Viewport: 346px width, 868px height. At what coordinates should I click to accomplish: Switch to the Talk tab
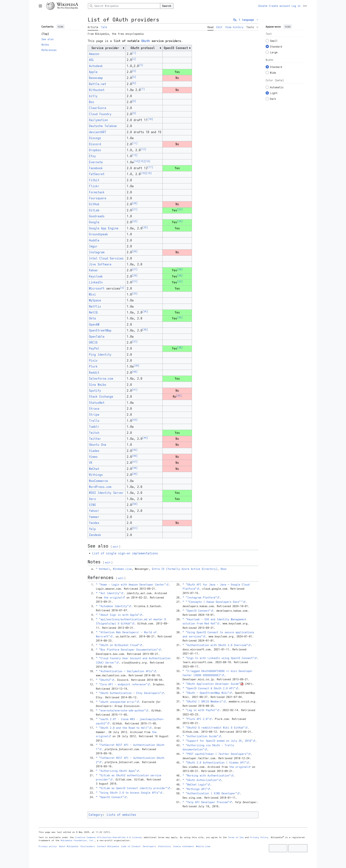pos(104,27)
